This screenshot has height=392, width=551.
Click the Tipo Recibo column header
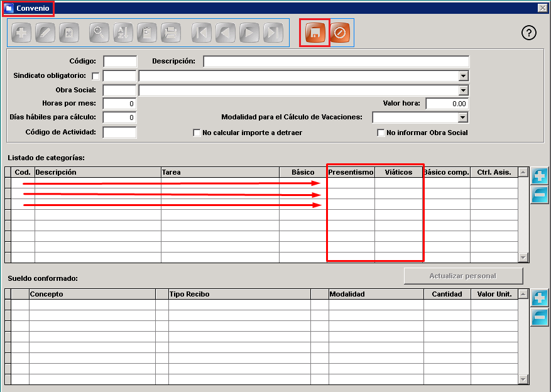[239, 294]
